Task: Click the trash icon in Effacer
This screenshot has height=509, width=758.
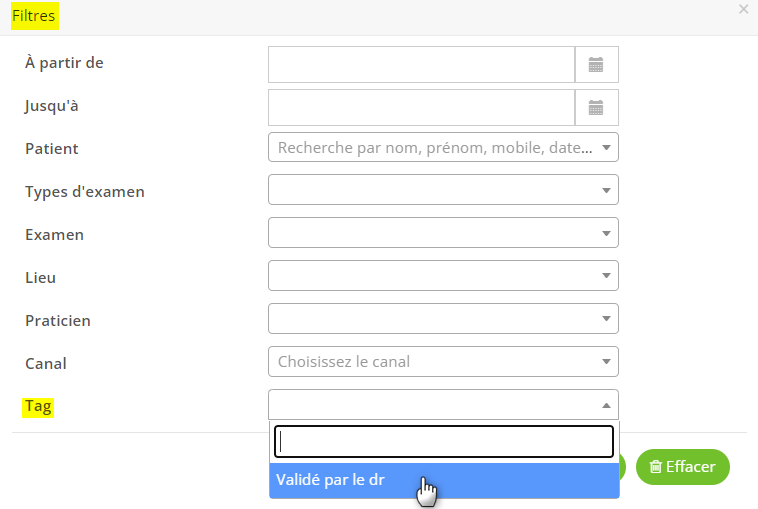Action: 655,467
